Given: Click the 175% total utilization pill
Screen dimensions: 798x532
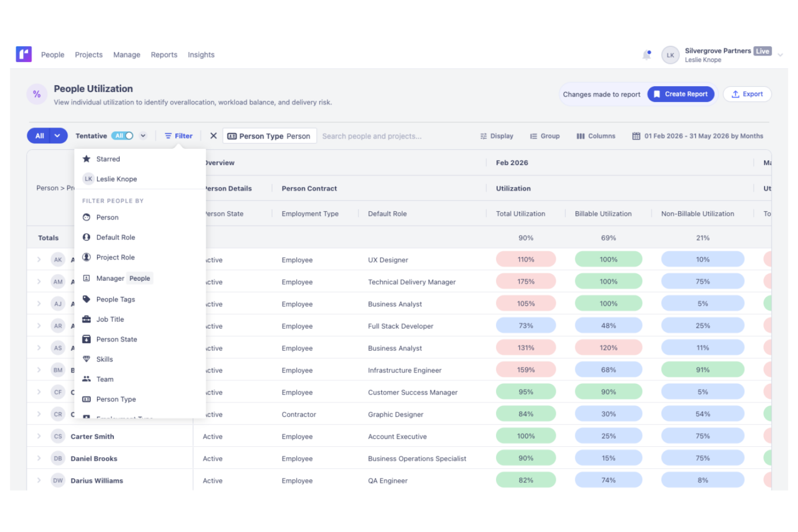Looking at the screenshot, I should click(526, 282).
